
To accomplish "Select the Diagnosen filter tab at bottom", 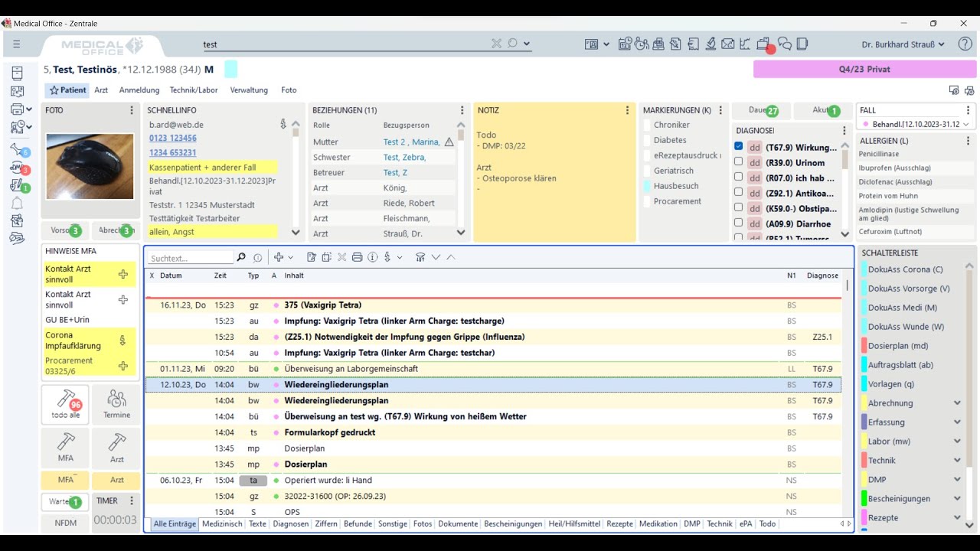I will coord(291,524).
